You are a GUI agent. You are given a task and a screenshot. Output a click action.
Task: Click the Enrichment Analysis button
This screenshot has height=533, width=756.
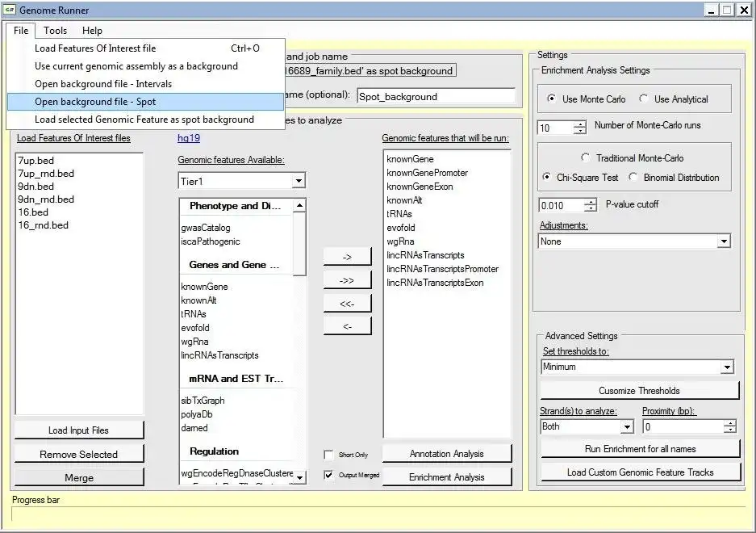[446, 477]
